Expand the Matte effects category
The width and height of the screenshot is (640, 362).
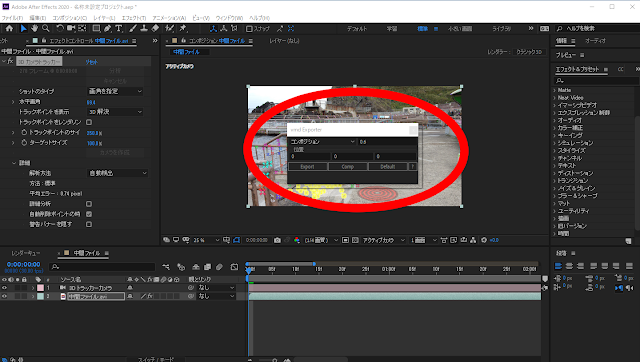click(x=555, y=90)
